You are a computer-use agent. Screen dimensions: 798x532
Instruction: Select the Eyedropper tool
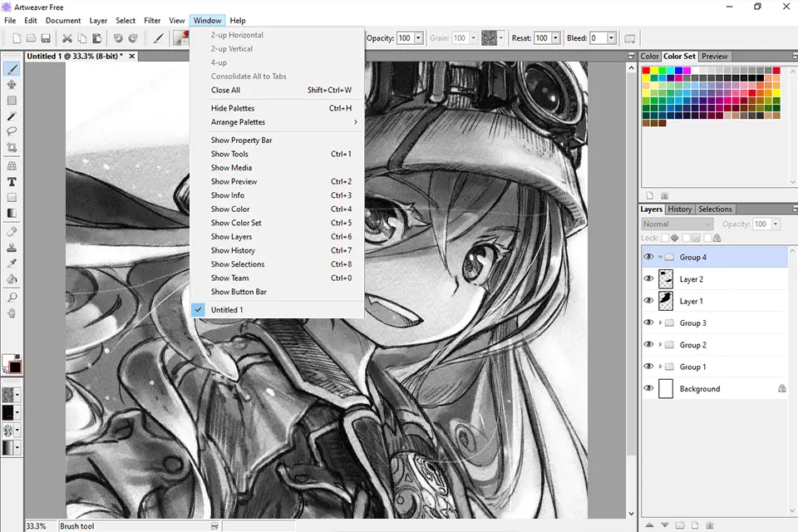(12, 264)
